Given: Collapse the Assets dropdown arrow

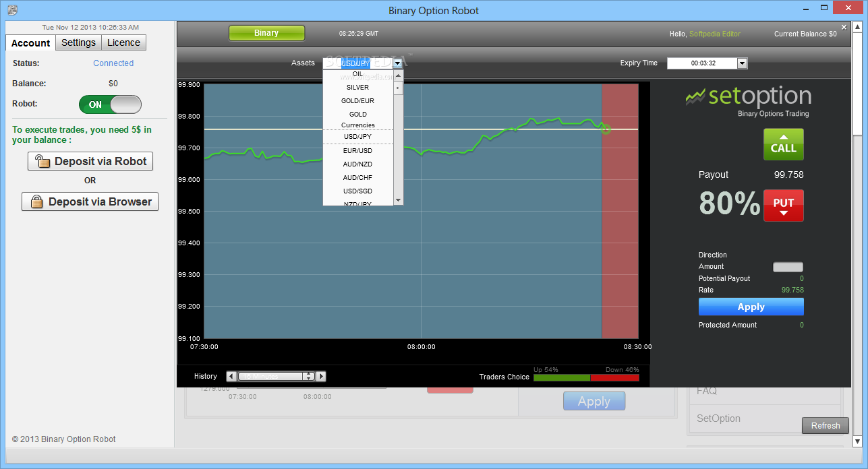Looking at the screenshot, I should (398, 63).
